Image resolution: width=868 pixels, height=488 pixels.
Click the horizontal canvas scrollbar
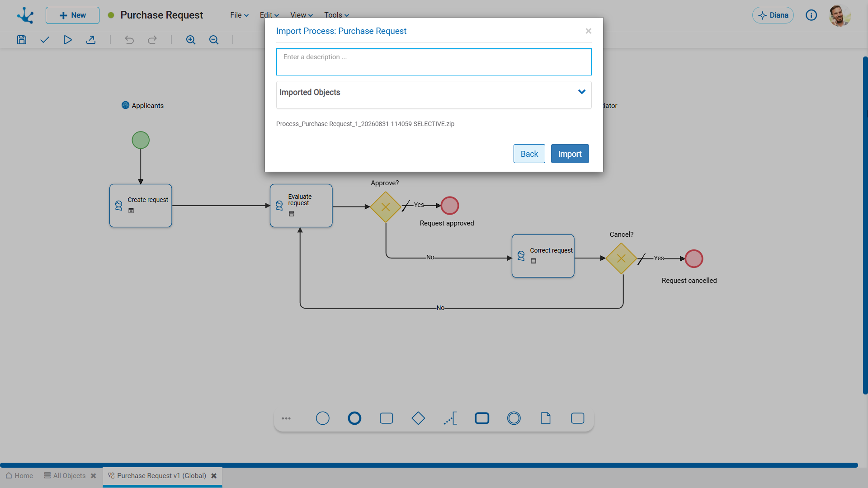coord(429,465)
